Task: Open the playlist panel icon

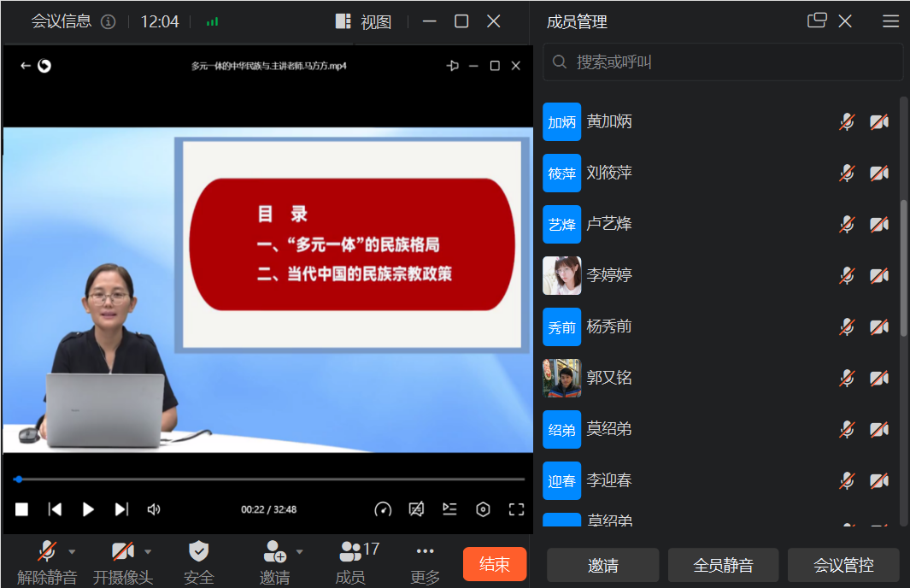Action: point(449,509)
